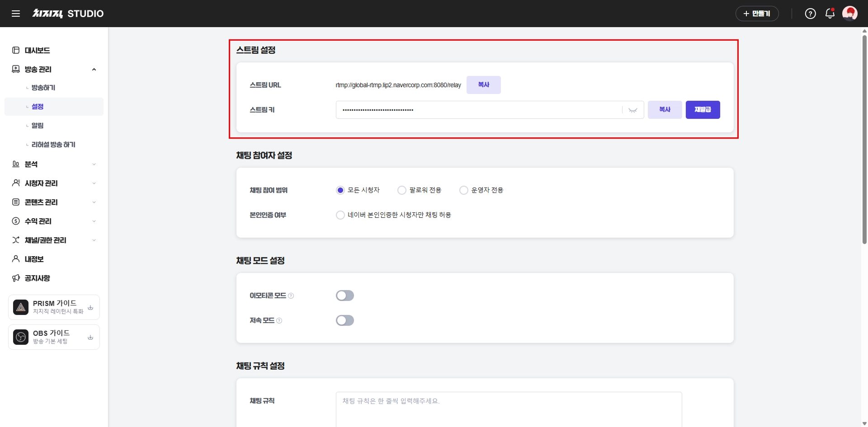
Task: Open the notifications bell icon
Action: pos(830,14)
